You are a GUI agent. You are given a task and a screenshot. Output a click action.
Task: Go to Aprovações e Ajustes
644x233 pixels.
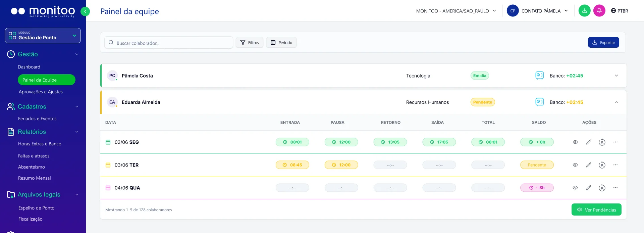coord(41,92)
